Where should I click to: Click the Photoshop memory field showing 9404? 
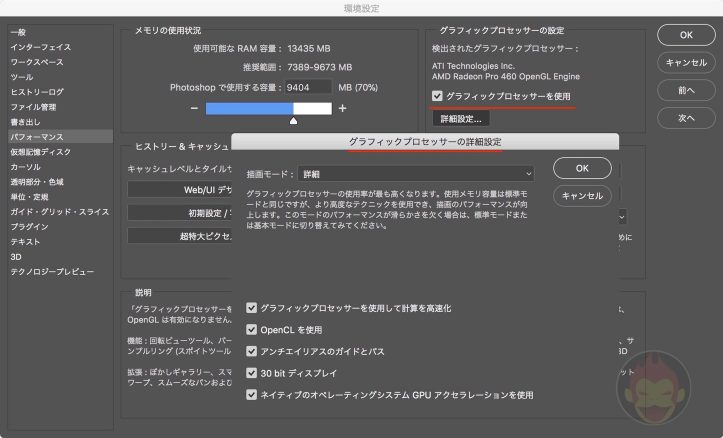308,87
